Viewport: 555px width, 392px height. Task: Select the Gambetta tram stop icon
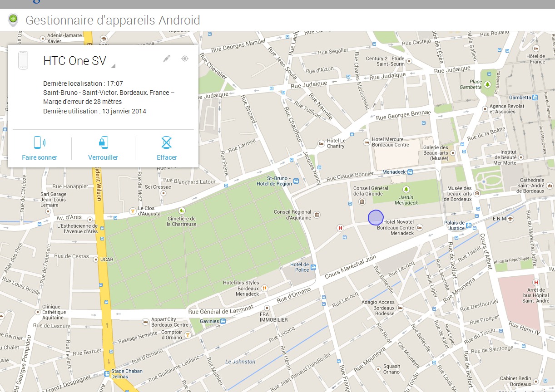coord(535,97)
